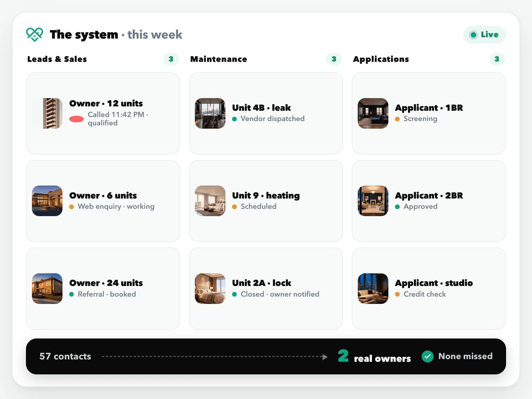532x399 pixels.
Task: Open the Applicant 1BR thumbnail
Action: click(x=373, y=113)
